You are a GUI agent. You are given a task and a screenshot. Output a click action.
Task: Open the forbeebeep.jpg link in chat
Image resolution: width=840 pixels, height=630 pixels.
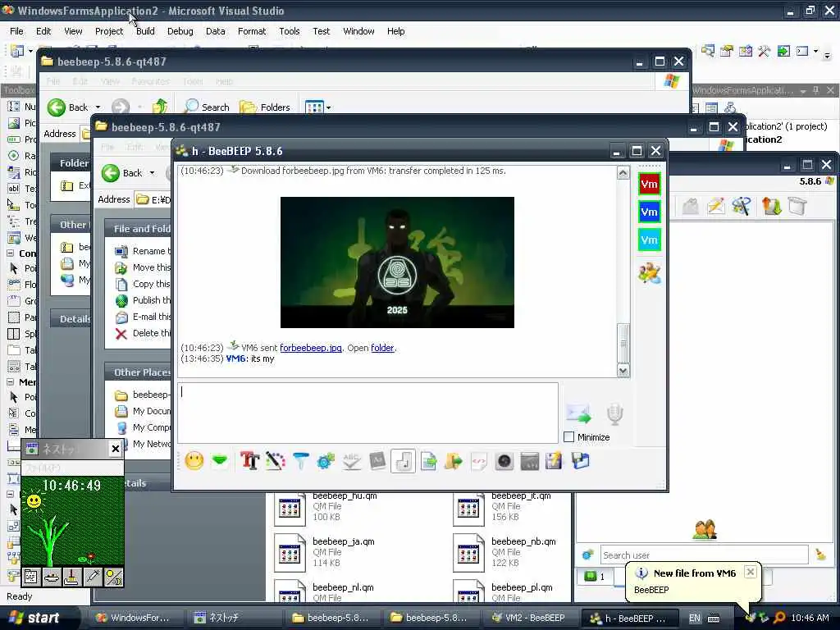(311, 348)
